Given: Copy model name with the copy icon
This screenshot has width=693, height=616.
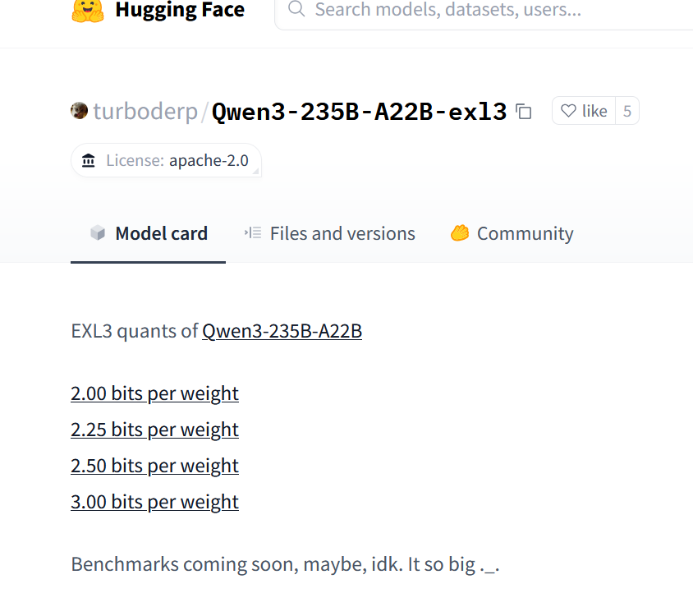Looking at the screenshot, I should pyautogui.click(x=524, y=111).
